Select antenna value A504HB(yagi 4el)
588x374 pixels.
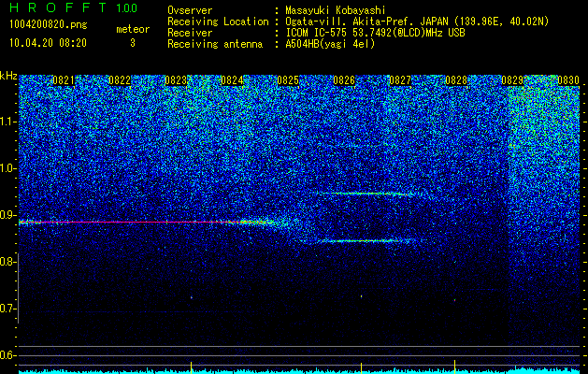(x=330, y=44)
